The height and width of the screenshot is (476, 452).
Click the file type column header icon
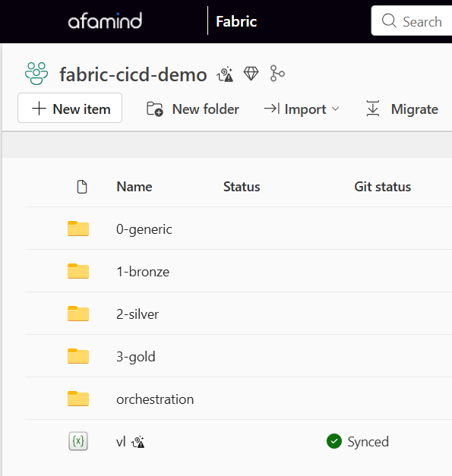click(82, 187)
